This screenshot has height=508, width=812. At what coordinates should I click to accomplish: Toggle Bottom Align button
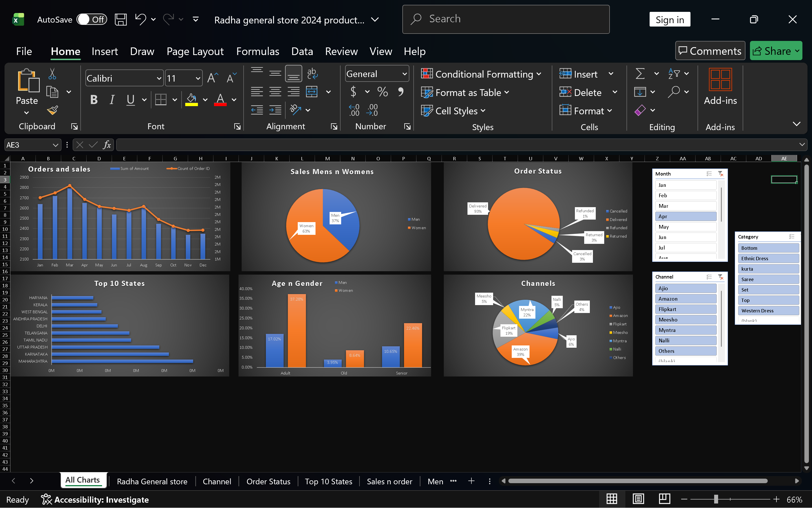(x=293, y=74)
